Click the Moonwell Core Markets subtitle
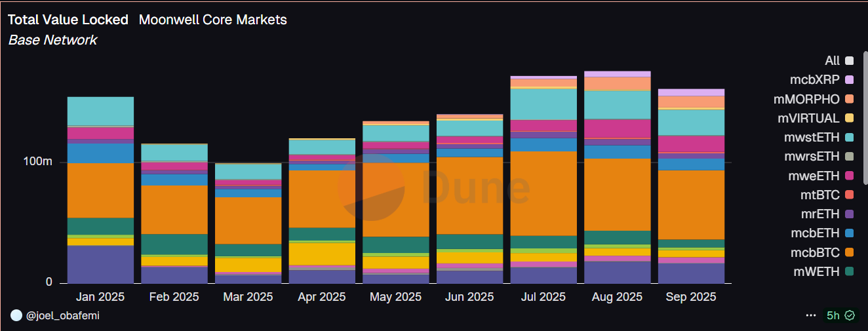Viewport: 868px width, 331px height. tap(212, 20)
